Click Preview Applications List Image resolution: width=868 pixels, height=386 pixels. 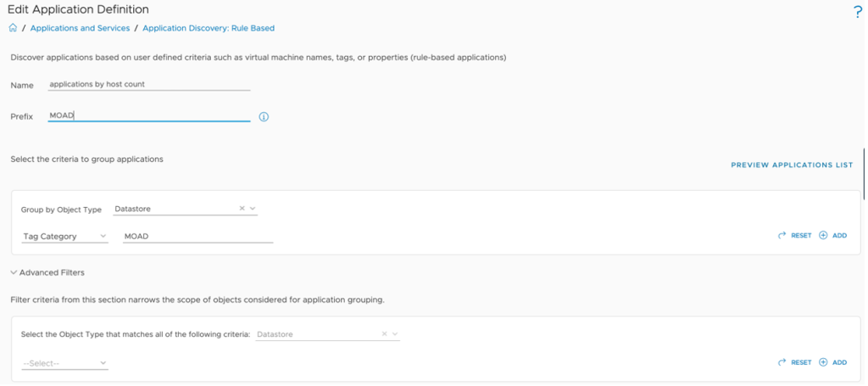792,165
